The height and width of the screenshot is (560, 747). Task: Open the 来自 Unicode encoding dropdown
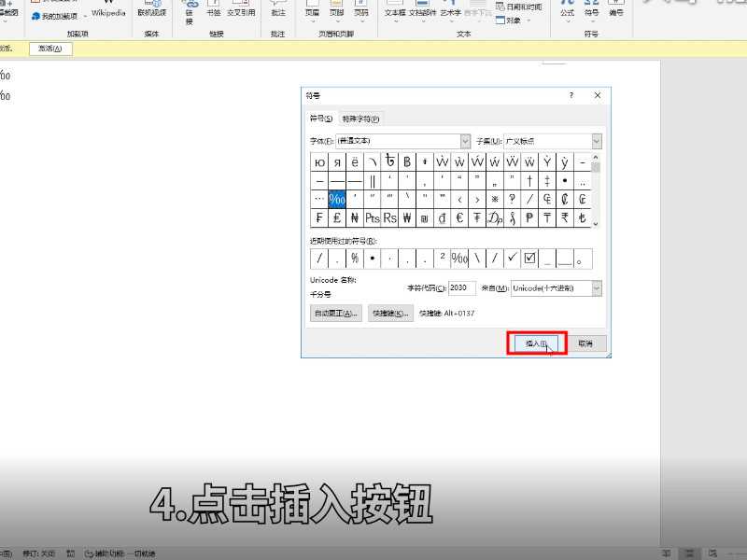coord(594,288)
